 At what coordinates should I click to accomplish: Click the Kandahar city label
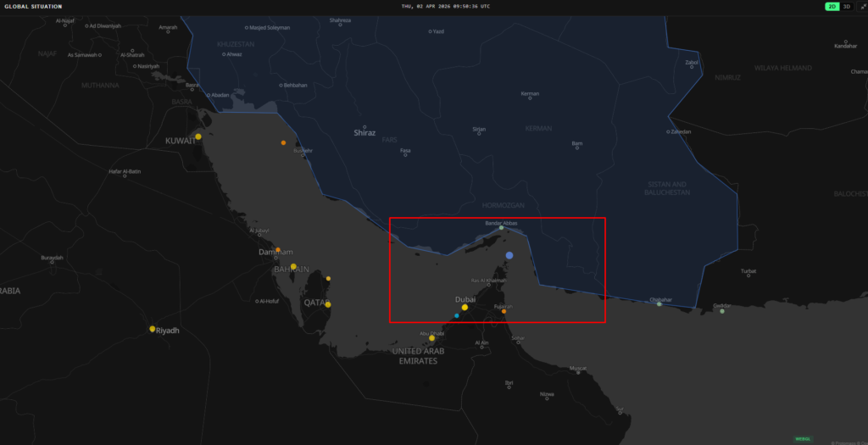pyautogui.click(x=846, y=46)
